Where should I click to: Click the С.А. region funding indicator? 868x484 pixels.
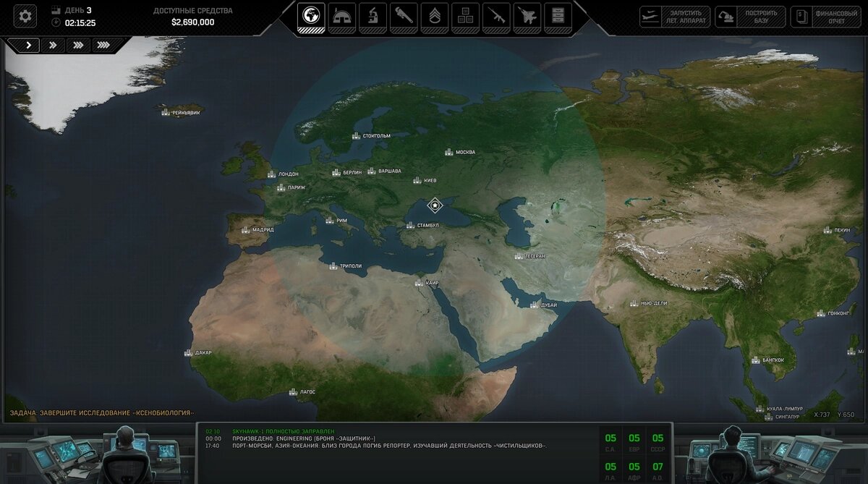click(610, 442)
